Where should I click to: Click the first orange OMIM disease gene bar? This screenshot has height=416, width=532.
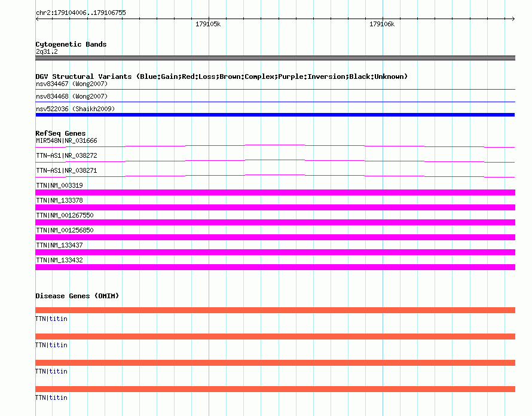click(275, 310)
